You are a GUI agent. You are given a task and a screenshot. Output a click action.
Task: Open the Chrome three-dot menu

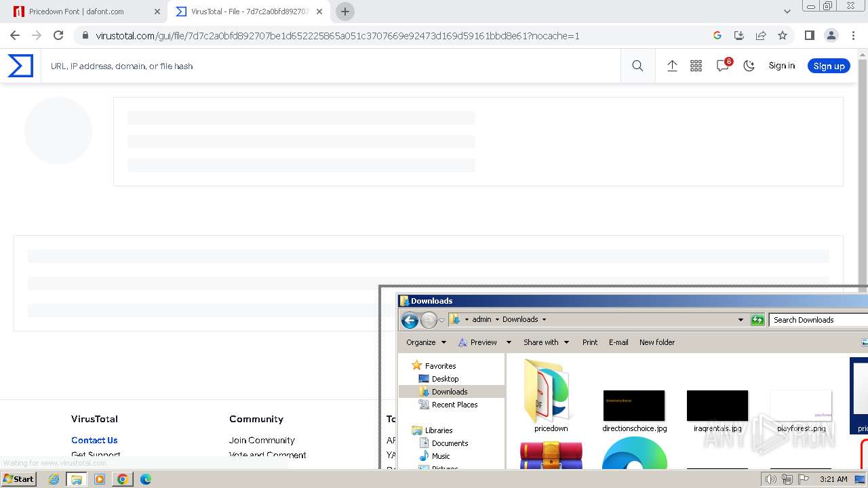(853, 35)
